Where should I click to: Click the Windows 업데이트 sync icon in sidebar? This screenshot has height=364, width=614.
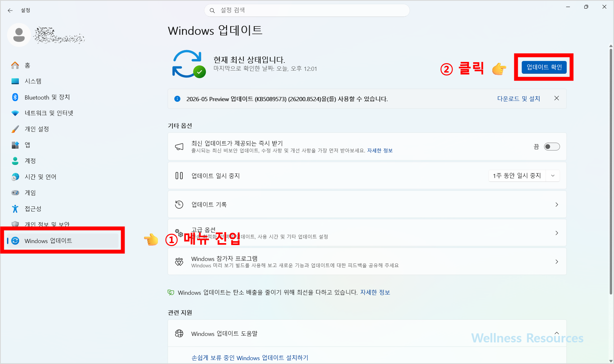[15, 241]
